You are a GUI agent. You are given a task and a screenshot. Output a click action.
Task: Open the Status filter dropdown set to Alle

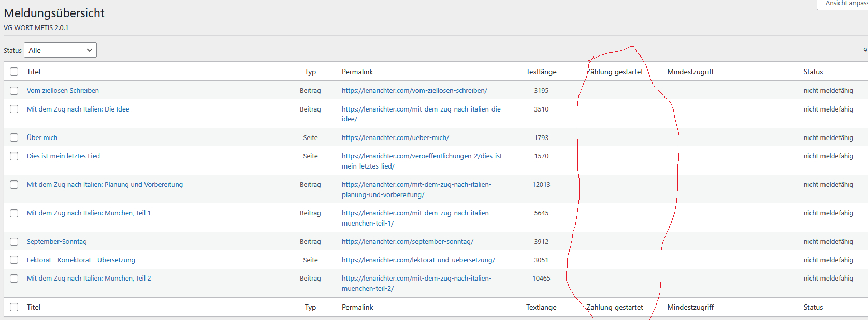[x=60, y=50]
